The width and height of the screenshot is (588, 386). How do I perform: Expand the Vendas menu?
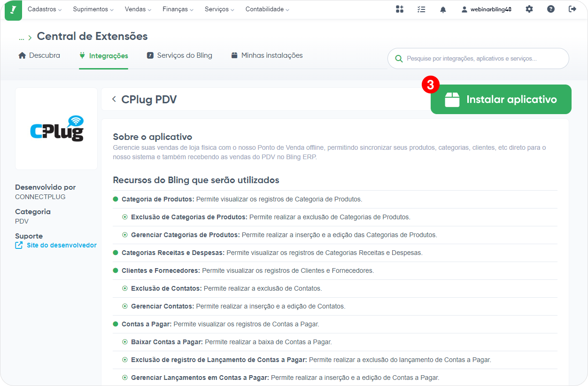(x=138, y=9)
